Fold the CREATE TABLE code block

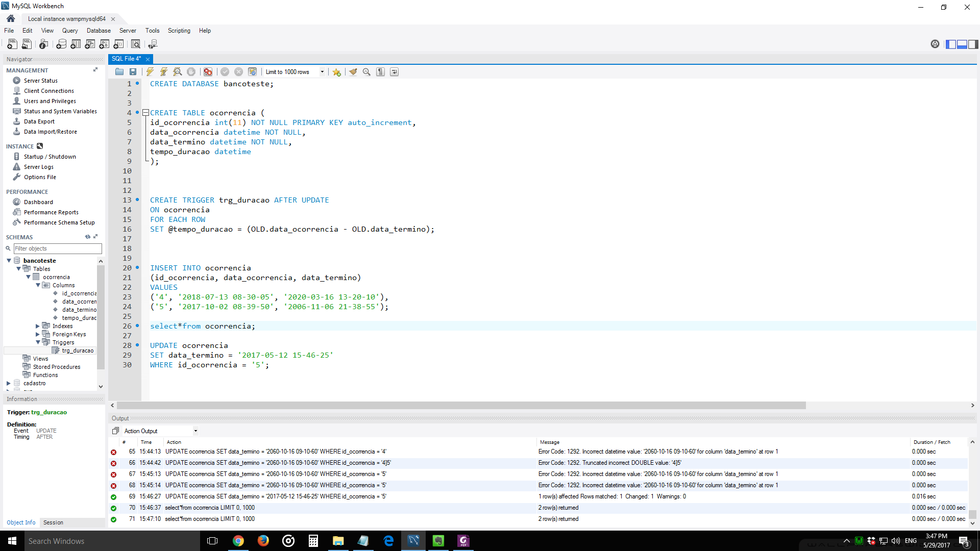(x=145, y=113)
